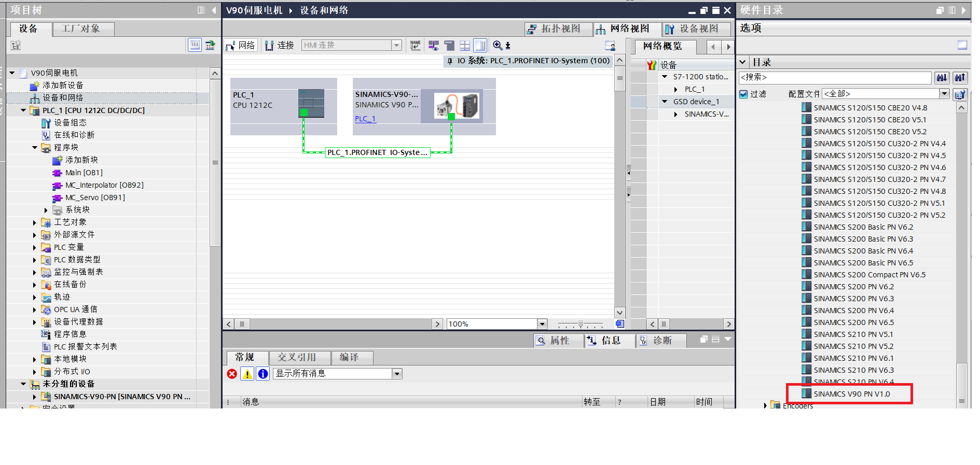Viewport: 980px width, 465px height.
Task: Expand the Encoders catalog folder
Action: 765,405
